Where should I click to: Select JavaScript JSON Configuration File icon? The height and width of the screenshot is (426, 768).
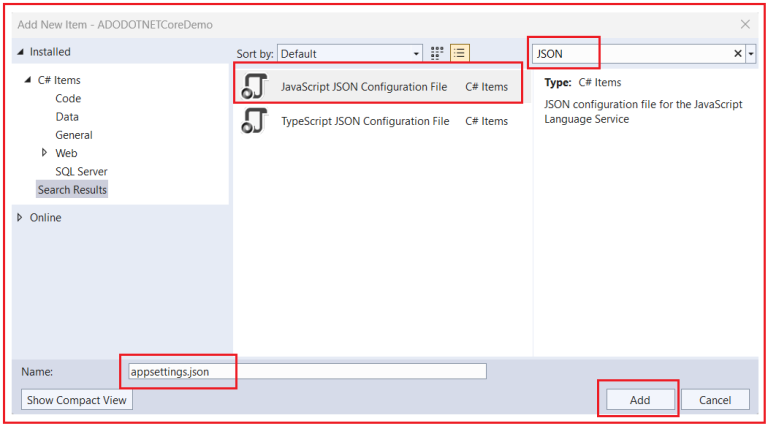tap(255, 86)
